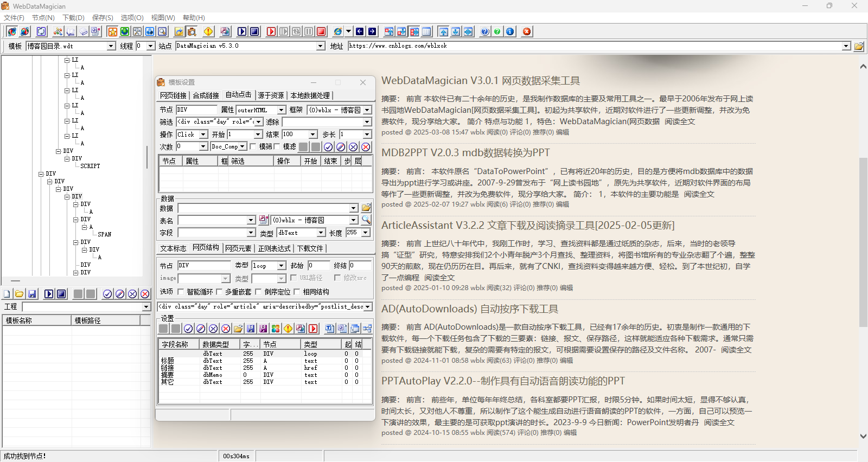Click the red play run icon in 设置 toolbar

pyautogui.click(x=313, y=329)
